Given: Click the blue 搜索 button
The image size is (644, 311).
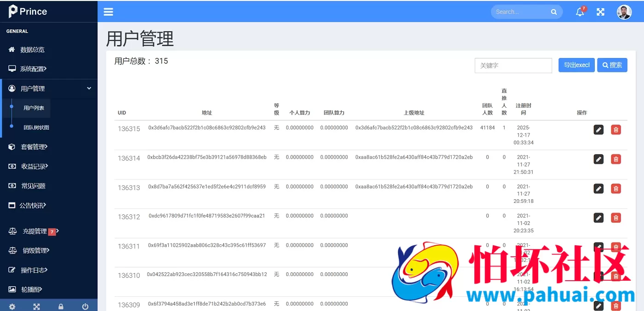Looking at the screenshot, I should click(x=612, y=65).
